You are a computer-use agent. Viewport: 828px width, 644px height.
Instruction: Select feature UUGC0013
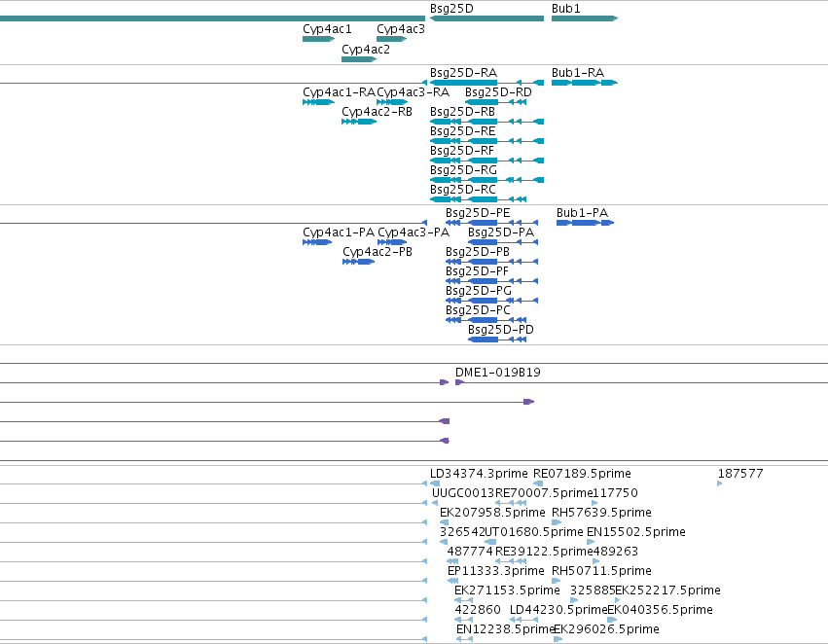click(435, 503)
